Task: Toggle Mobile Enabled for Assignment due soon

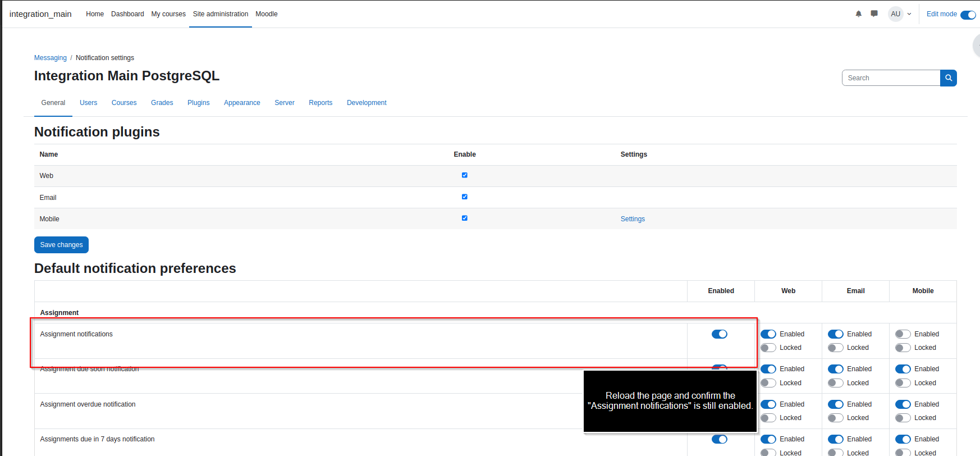Action: (x=903, y=369)
